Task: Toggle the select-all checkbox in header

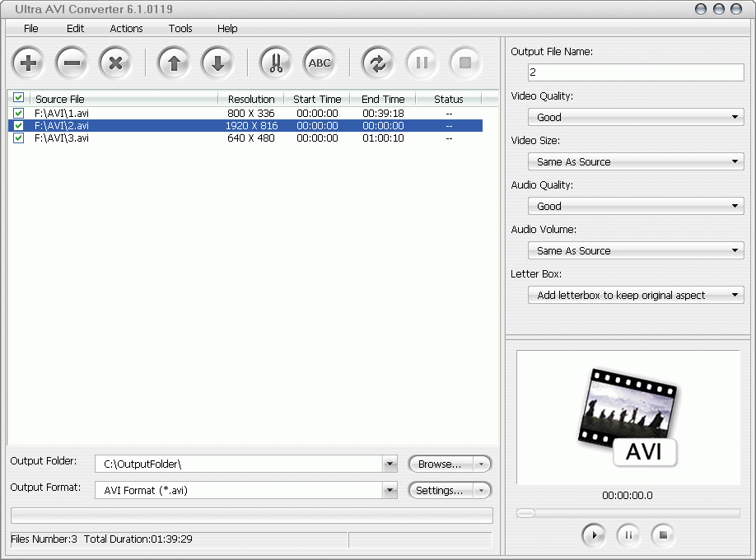Action: click(18, 97)
